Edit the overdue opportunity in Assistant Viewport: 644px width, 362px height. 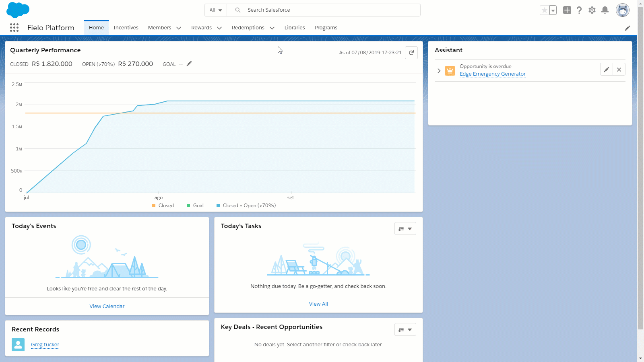point(607,70)
